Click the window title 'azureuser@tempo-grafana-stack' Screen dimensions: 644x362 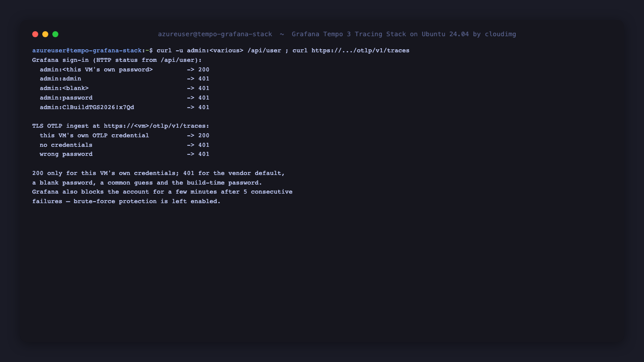click(215, 34)
